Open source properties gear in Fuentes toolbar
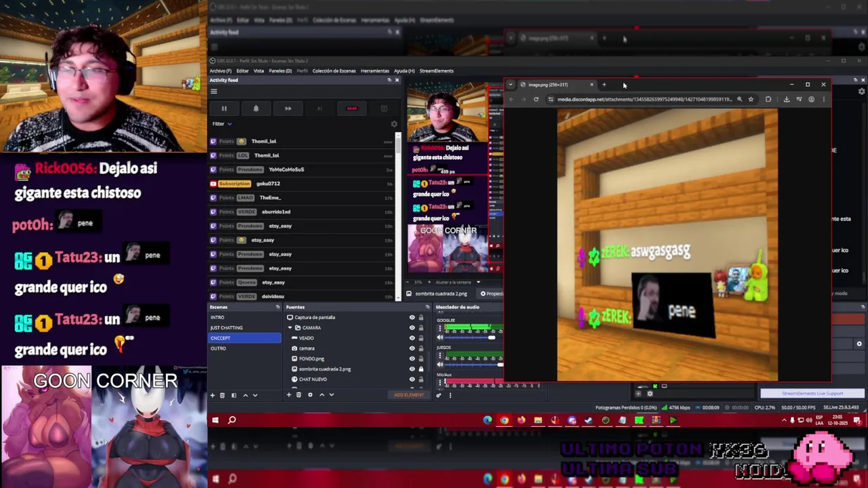Viewport: 868px width, 488px height. click(x=311, y=394)
